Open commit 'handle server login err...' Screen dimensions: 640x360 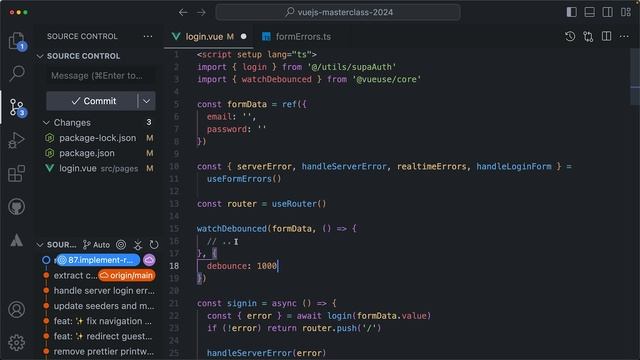click(104, 291)
